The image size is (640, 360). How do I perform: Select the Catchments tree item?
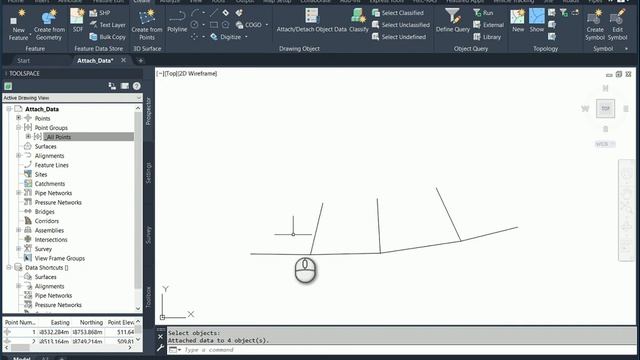pos(50,184)
